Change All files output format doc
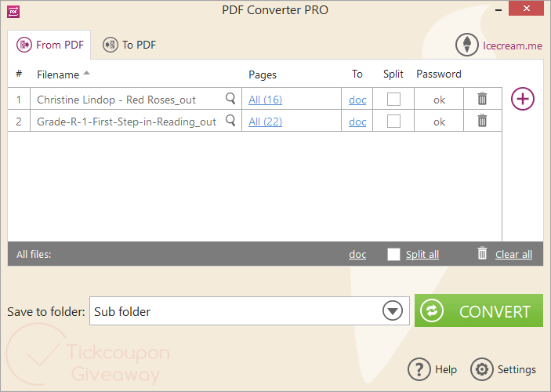551x392 pixels. coord(357,255)
